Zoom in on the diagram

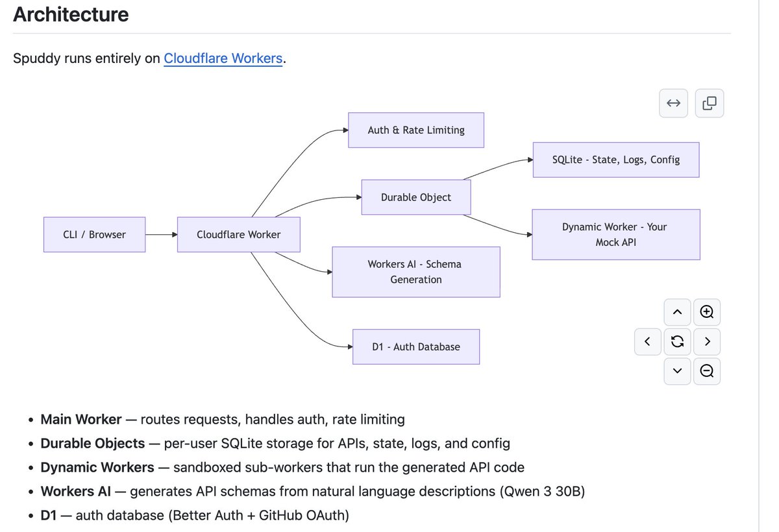coord(707,313)
